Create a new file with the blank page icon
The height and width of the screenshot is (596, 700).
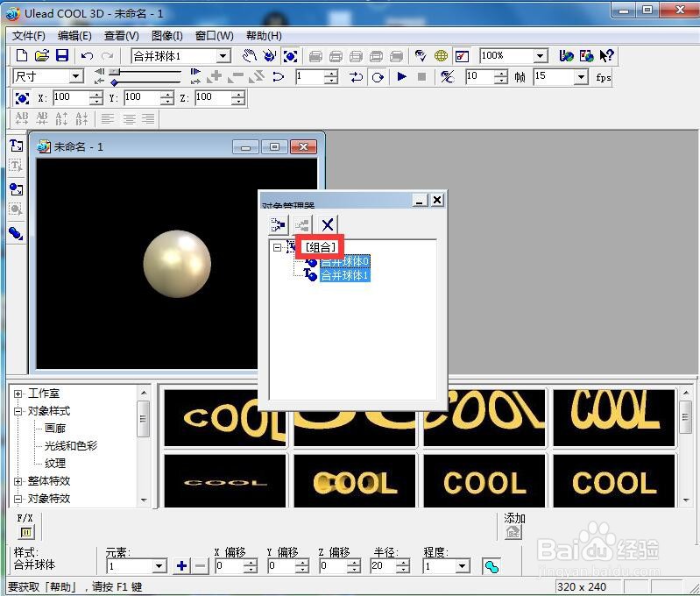click(x=21, y=55)
